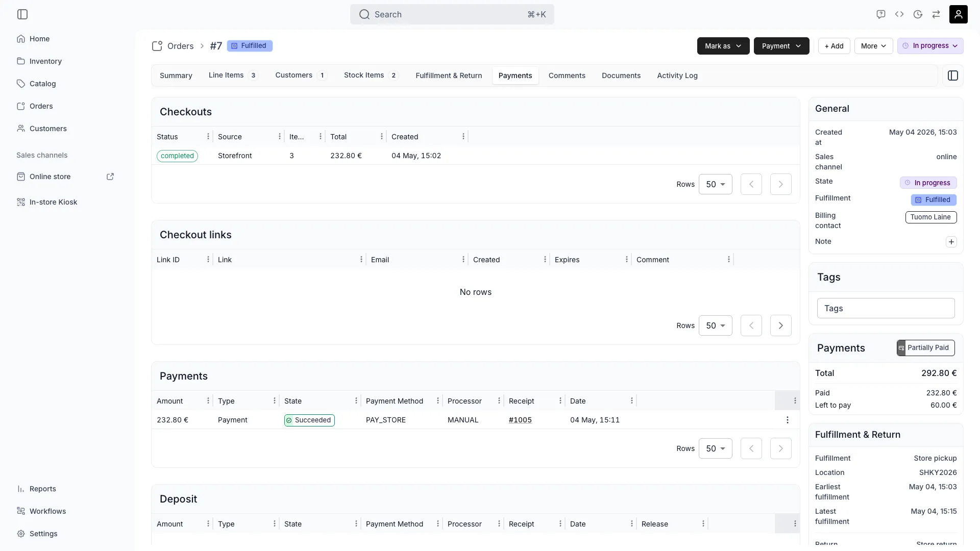Switch to the Summary tab
Image resolution: width=980 pixels, height=551 pixels.
pos(176,76)
